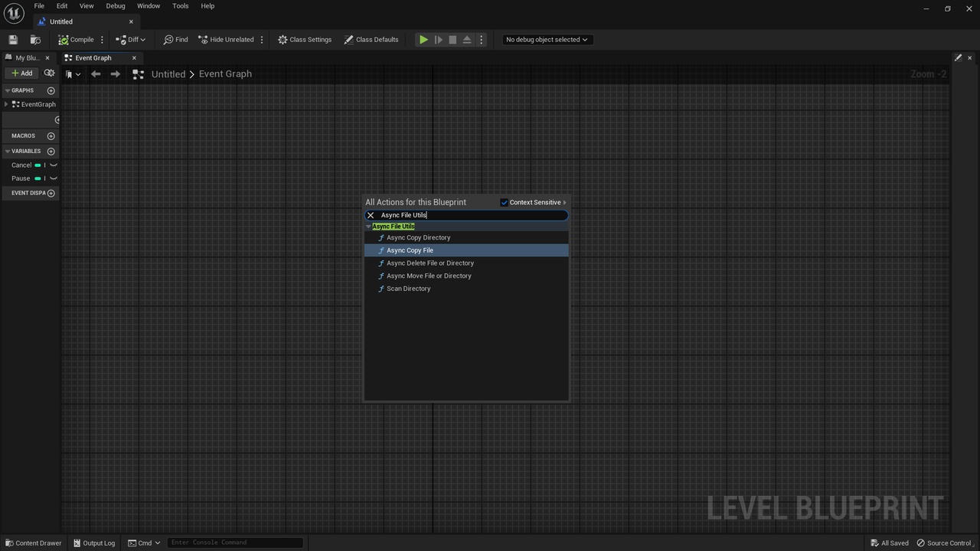Close the Event Graph tab
The image size is (980, 551).
tap(134, 58)
